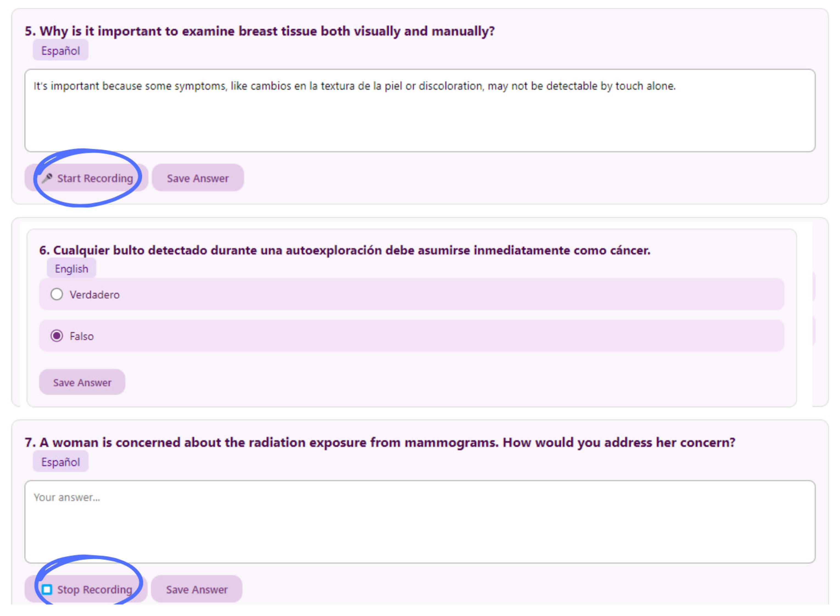Click the microphone icon on Start Recording

tap(47, 178)
